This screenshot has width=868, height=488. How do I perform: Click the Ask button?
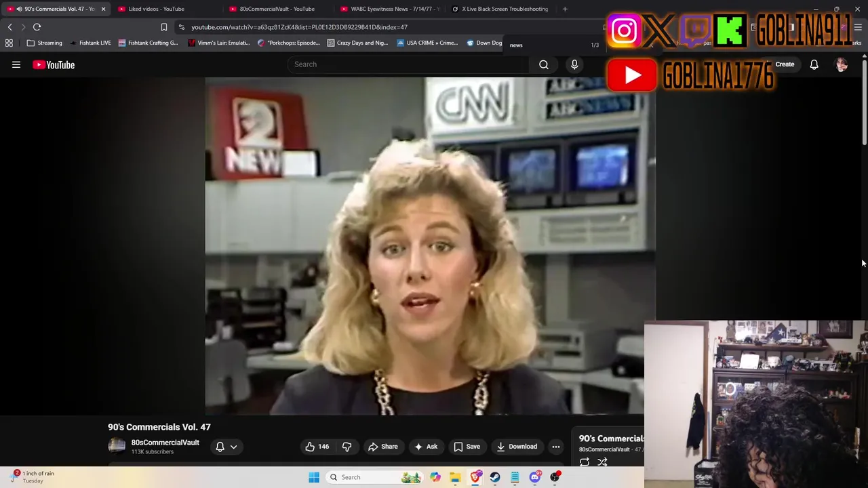pos(426,447)
